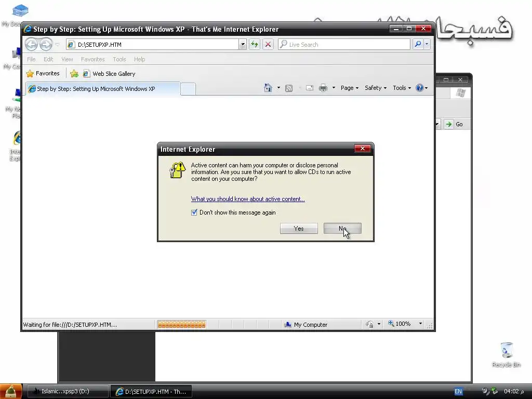
Task: Click the Home icon in command bar
Action: point(268,88)
